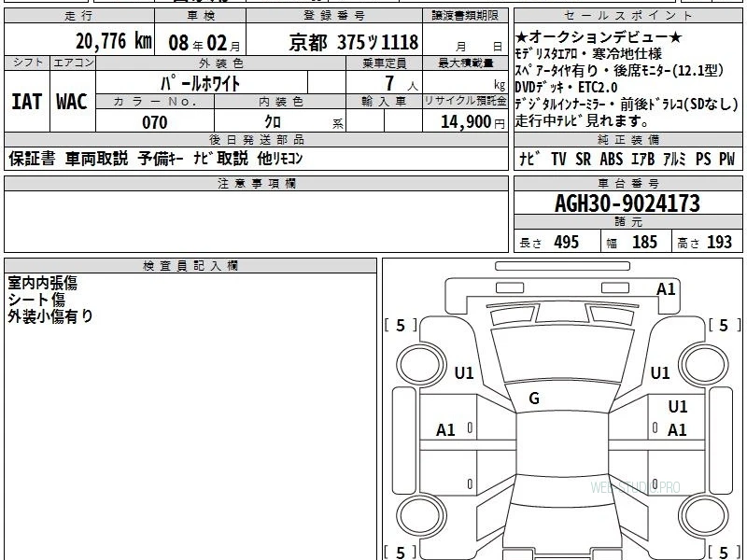Select exterior color パールホワイト

[x=200, y=84]
